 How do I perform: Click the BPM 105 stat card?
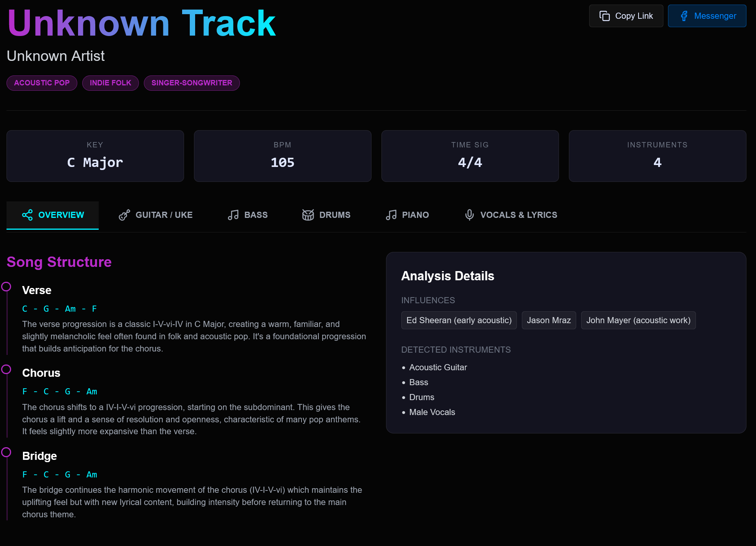click(282, 156)
